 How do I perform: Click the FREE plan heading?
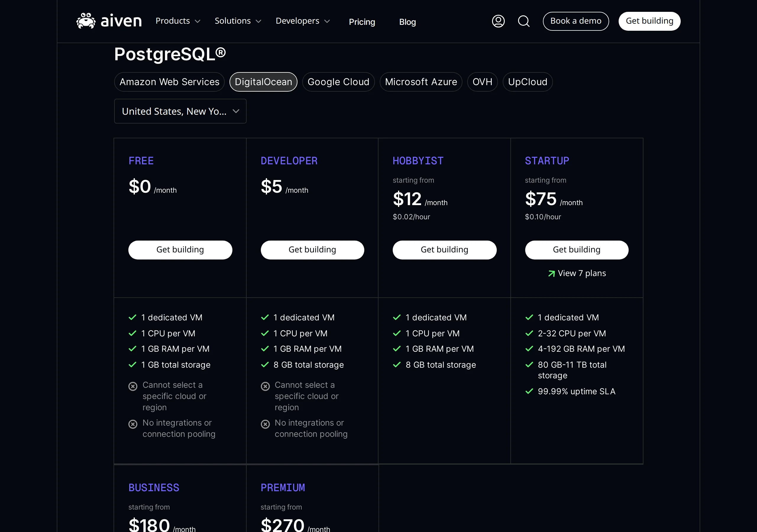pyautogui.click(x=141, y=161)
